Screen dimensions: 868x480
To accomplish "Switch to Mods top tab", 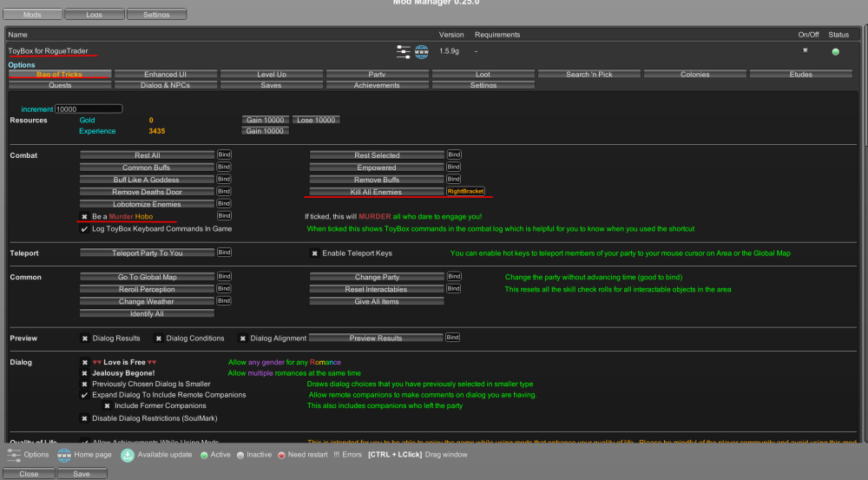I will pos(33,15).
